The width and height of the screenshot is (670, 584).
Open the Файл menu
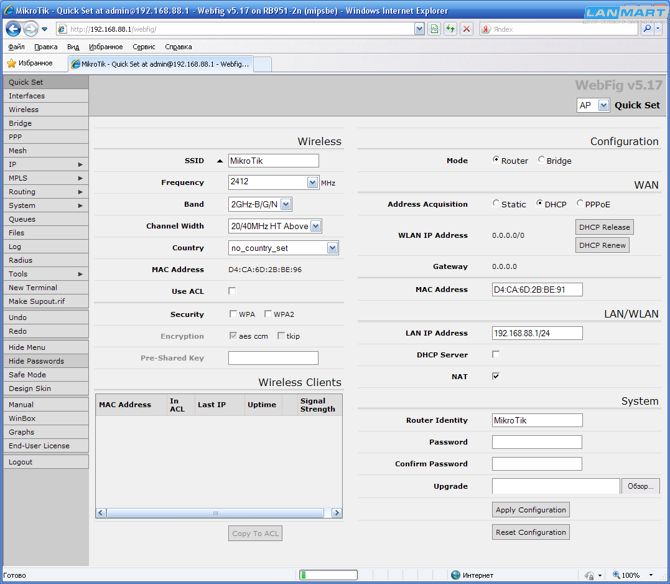[16, 47]
